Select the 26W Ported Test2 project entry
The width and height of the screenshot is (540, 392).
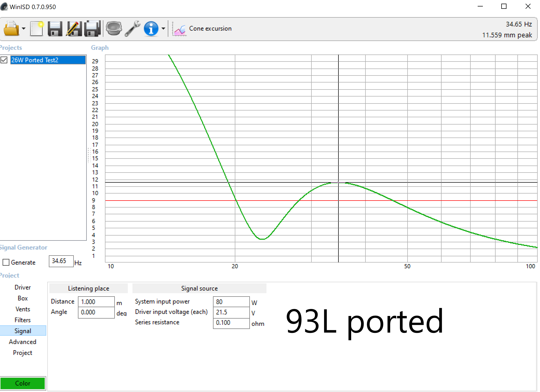[x=48, y=60]
